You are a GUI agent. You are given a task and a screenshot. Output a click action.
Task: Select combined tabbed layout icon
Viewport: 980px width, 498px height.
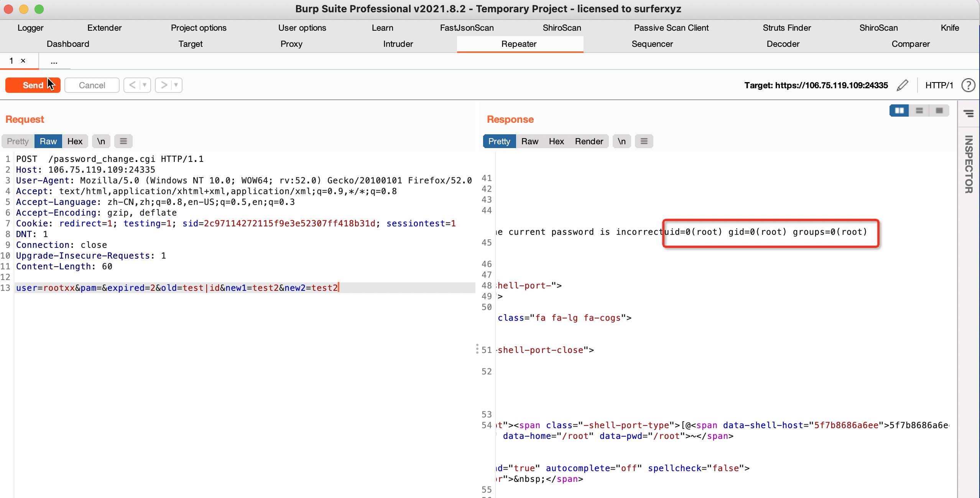click(939, 110)
